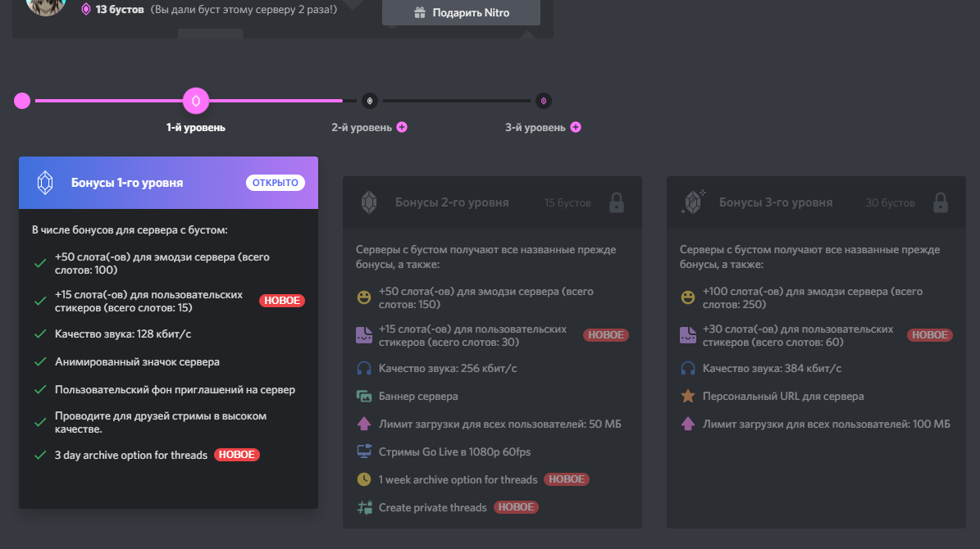980x549 pixels.
Task: Click the pink boost gem beside 13 бустов
Action: [x=86, y=9]
